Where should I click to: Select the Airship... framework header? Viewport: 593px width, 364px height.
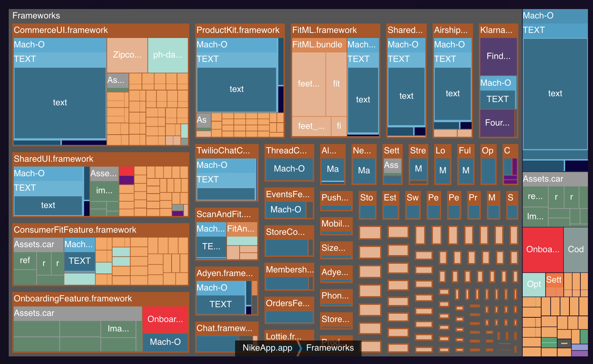pos(453,30)
